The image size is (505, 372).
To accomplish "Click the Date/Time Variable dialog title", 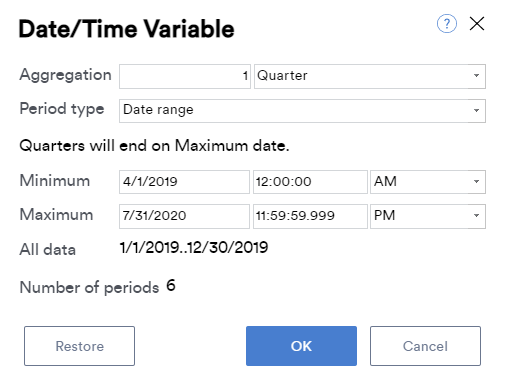I will [126, 29].
